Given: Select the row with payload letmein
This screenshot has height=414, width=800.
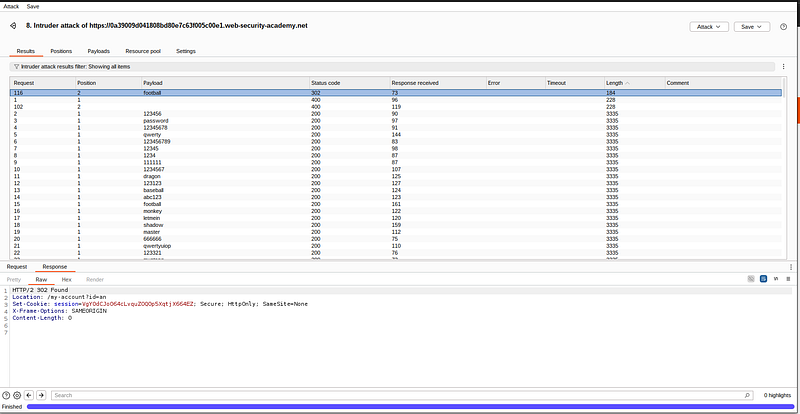Looking at the screenshot, I should pos(396,217).
